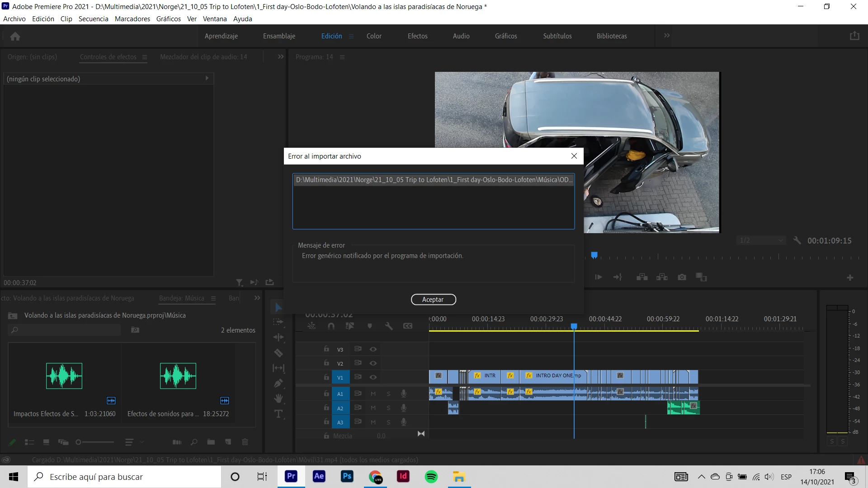Open the Controles de efectos panel menu
The image size is (868, 488).
pos(145,57)
